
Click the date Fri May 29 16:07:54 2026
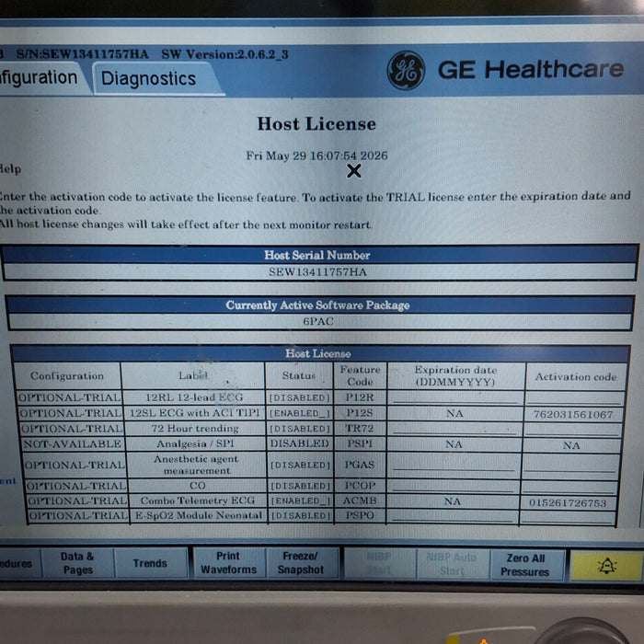click(316, 155)
